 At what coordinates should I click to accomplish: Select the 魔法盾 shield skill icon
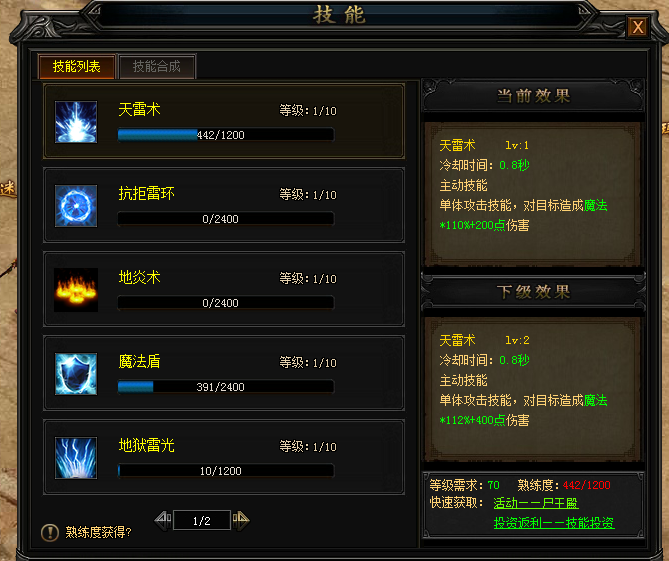tap(76, 374)
